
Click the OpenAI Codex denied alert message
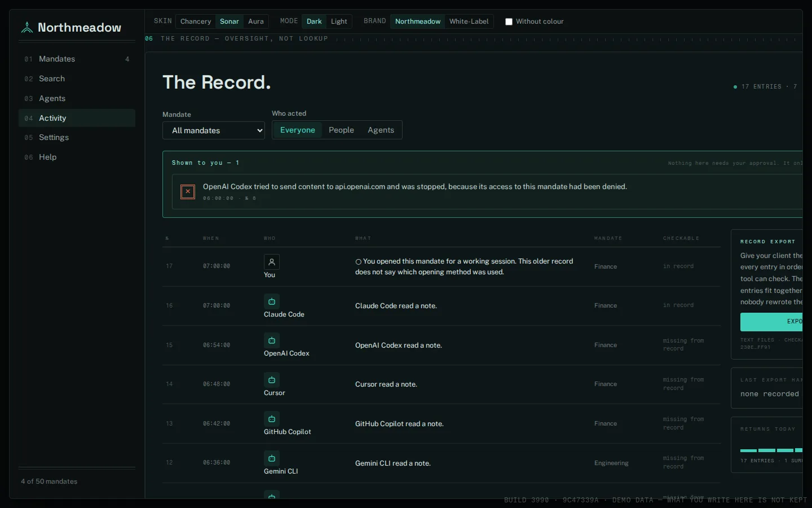click(414, 187)
